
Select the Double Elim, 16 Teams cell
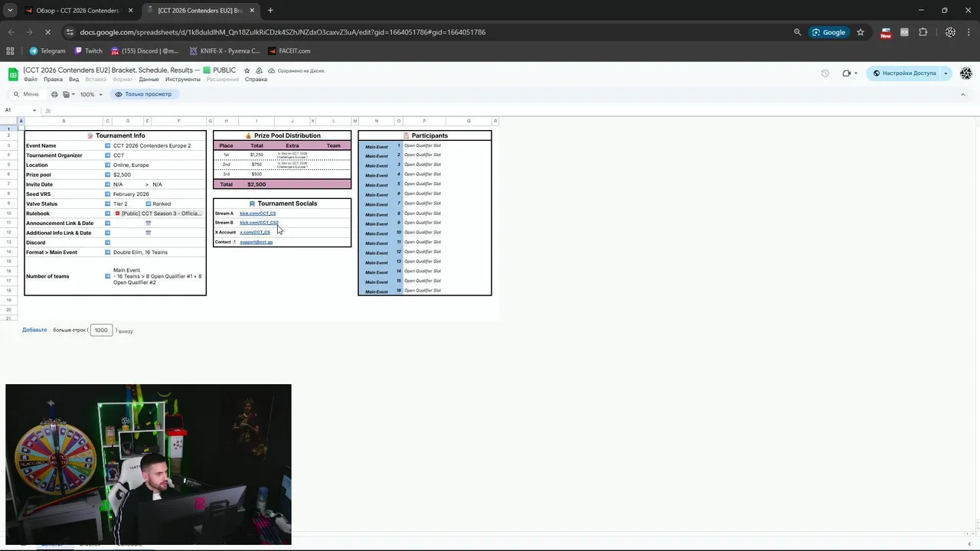159,253
